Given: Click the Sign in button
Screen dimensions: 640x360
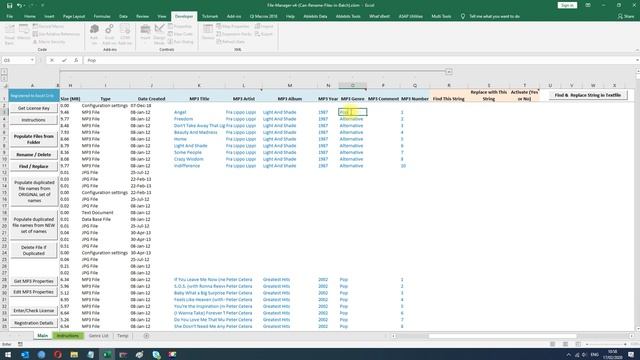Looking at the screenshot, I should 567,5.
